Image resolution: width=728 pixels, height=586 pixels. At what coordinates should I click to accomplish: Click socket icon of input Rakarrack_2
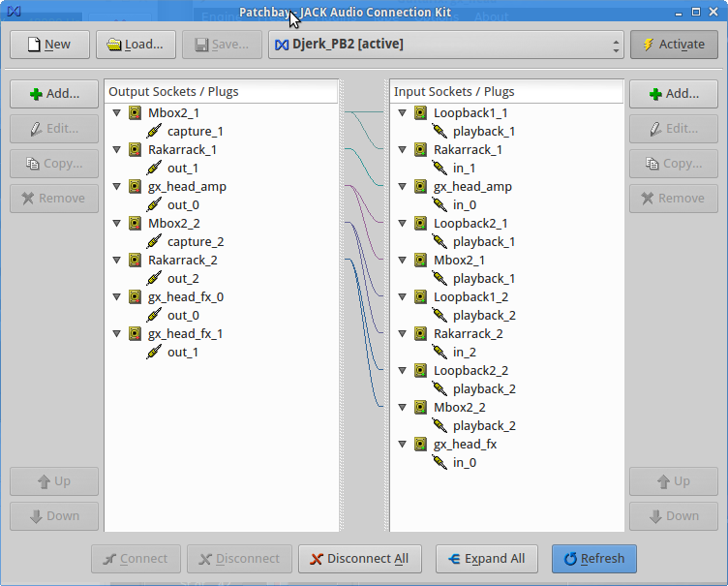click(x=420, y=333)
